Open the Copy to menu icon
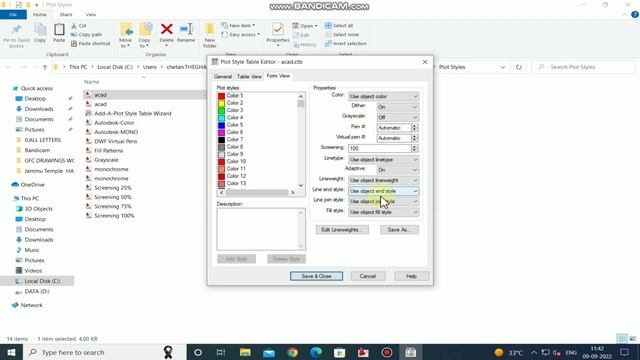640x360 pixels. (x=145, y=30)
